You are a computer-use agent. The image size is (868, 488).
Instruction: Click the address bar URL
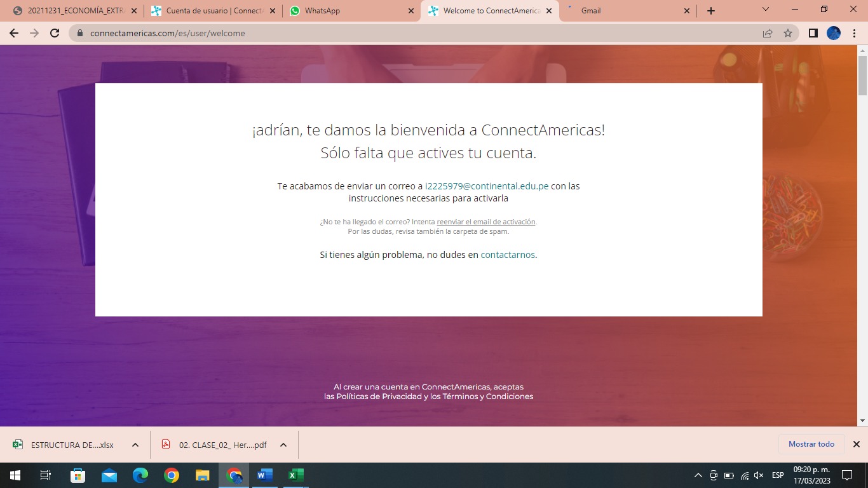pyautogui.click(x=167, y=33)
